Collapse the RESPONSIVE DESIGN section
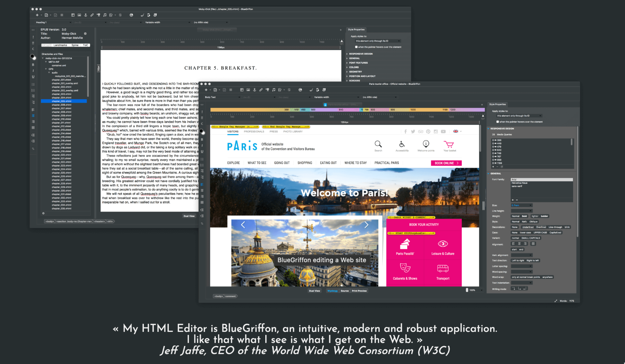The image size is (625, 364). pos(488,129)
